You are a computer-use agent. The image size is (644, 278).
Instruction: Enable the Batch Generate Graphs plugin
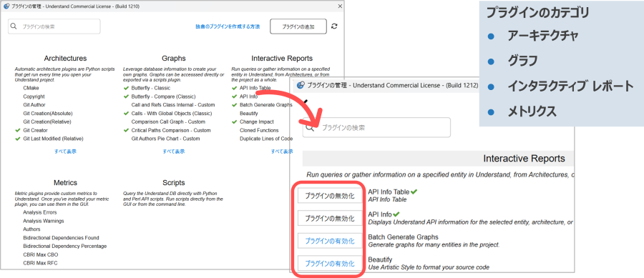pyautogui.click(x=330, y=241)
